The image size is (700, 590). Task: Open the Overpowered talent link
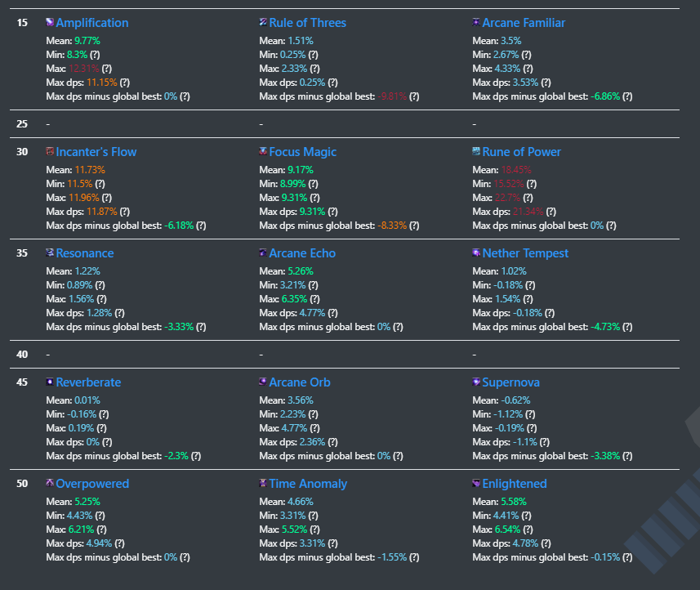click(92, 484)
